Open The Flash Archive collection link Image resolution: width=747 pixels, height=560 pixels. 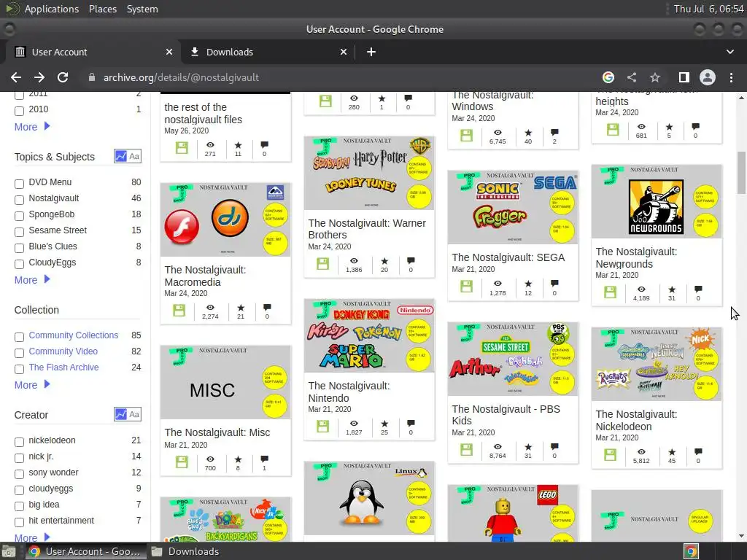(x=64, y=367)
